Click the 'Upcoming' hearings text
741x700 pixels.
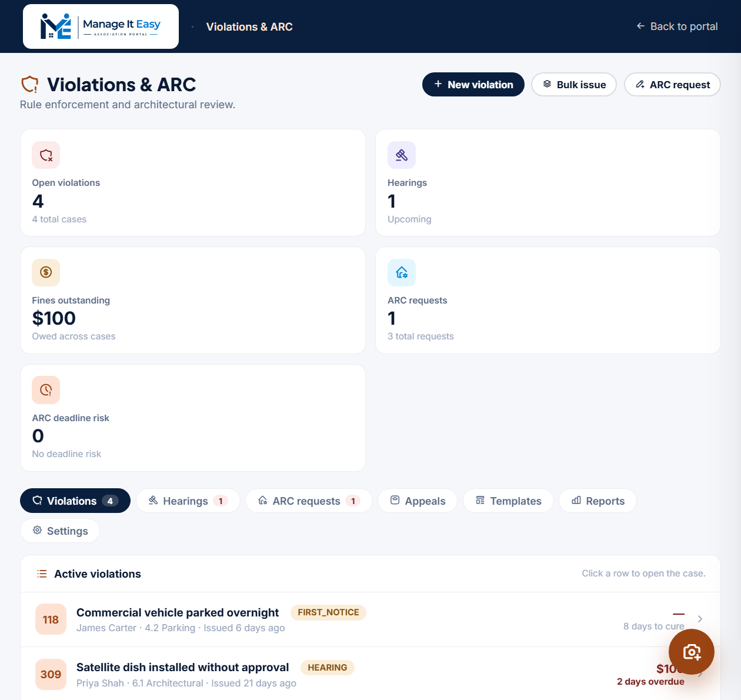click(x=409, y=219)
